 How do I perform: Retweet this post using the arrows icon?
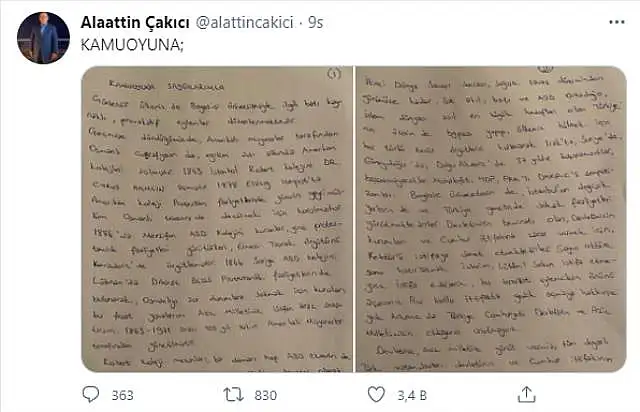tap(232, 395)
